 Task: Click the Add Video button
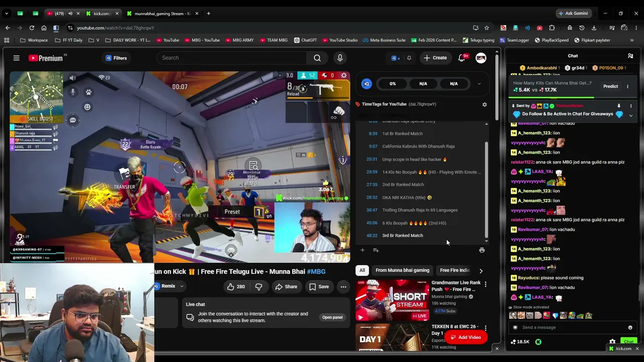click(x=465, y=337)
